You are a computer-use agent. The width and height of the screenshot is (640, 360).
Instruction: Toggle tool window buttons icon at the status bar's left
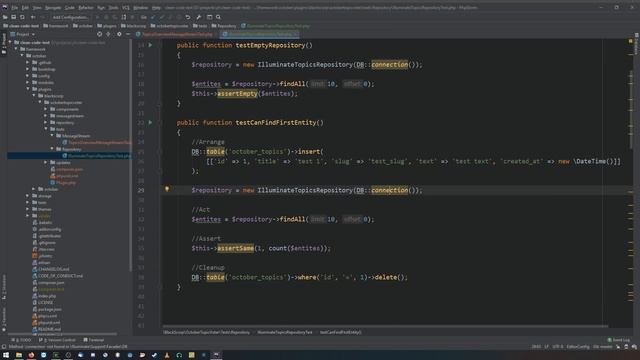point(4,347)
